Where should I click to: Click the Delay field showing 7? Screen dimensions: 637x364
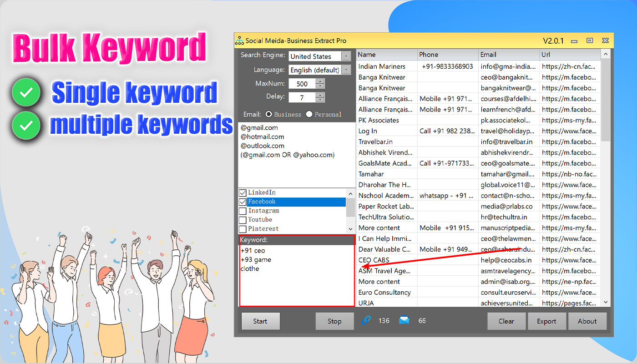[302, 97]
